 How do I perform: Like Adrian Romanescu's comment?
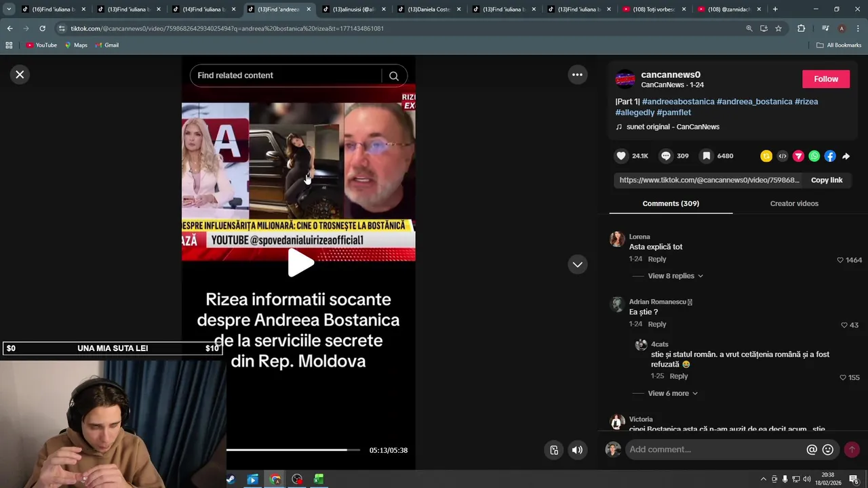pyautogui.click(x=844, y=325)
